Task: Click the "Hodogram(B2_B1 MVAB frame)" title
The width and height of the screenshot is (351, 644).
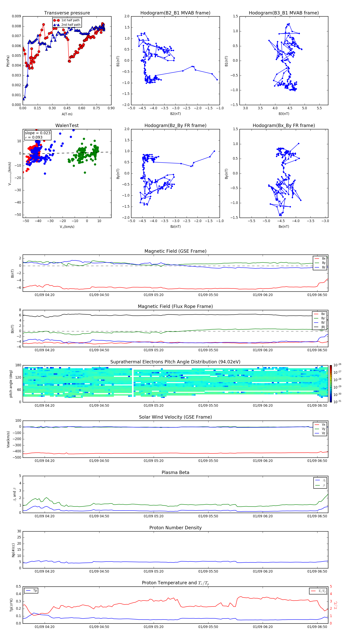Action: tap(175, 13)
